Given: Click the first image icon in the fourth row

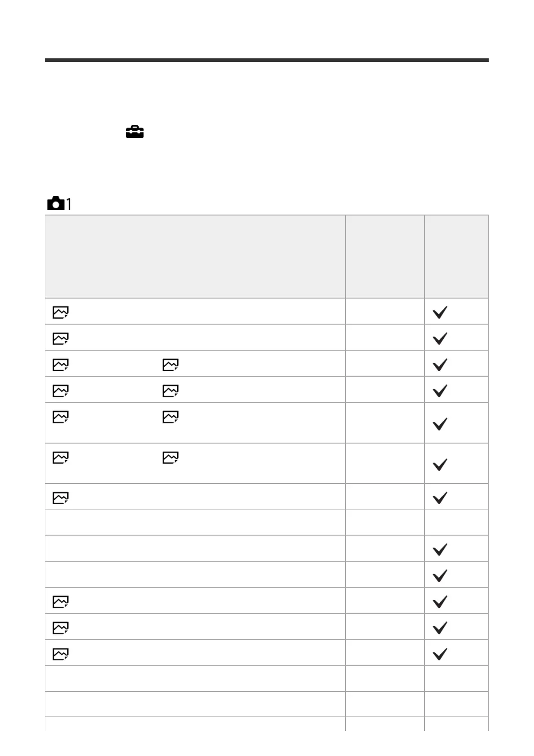Looking at the screenshot, I should pyautogui.click(x=61, y=391).
